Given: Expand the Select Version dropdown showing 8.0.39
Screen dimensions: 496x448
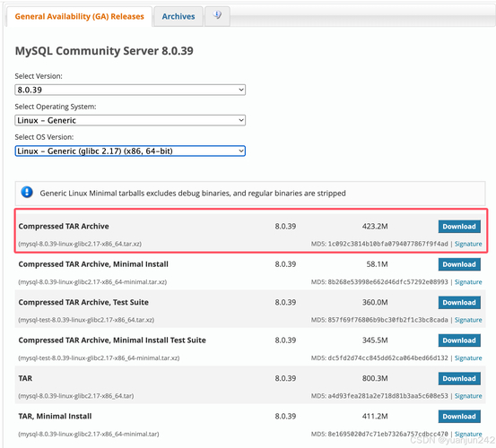Looking at the screenshot, I should (x=130, y=90).
